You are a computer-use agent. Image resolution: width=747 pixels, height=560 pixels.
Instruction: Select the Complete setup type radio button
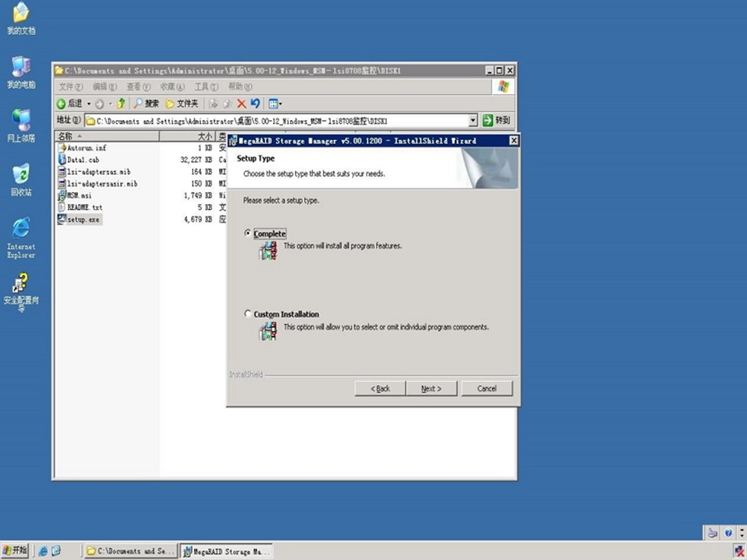[249, 234]
